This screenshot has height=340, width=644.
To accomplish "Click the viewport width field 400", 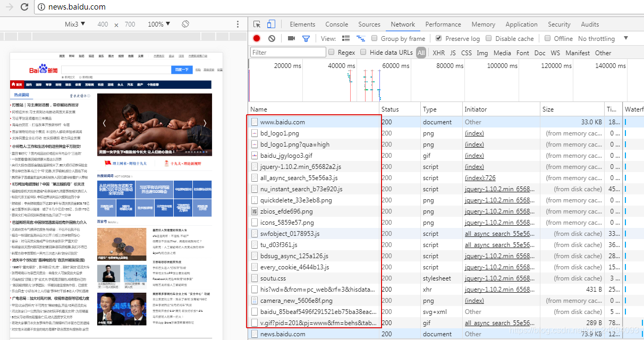I will 103,24.
